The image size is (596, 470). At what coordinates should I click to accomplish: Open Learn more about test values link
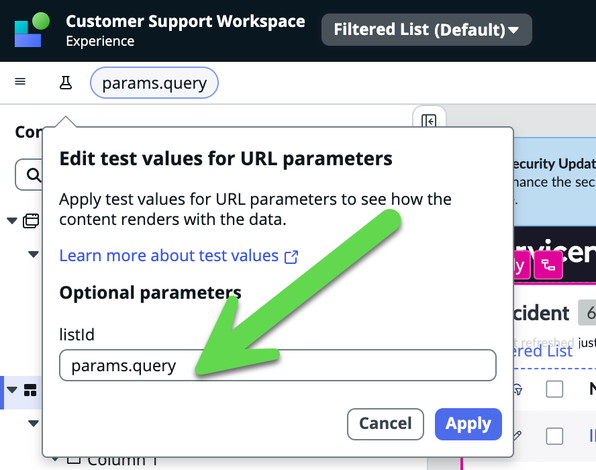169,256
